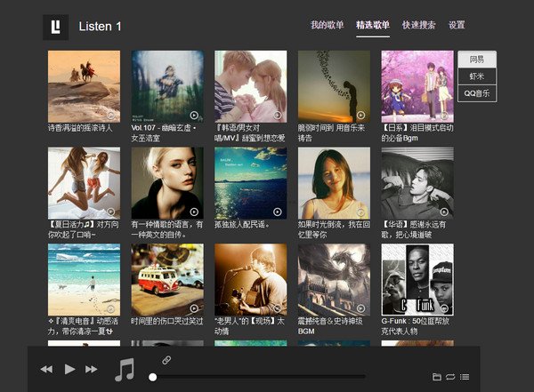Click the middle of the progress bar
The height and width of the screenshot is (392, 534).
(259, 377)
